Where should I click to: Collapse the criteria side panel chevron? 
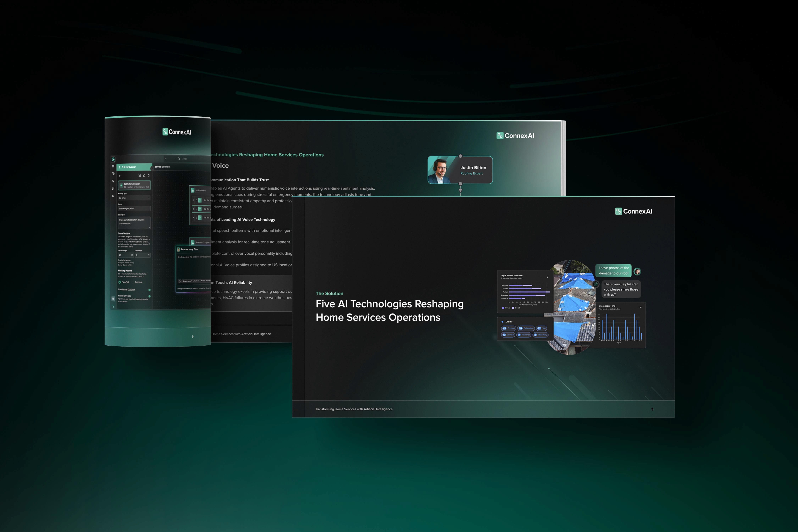pos(152,168)
